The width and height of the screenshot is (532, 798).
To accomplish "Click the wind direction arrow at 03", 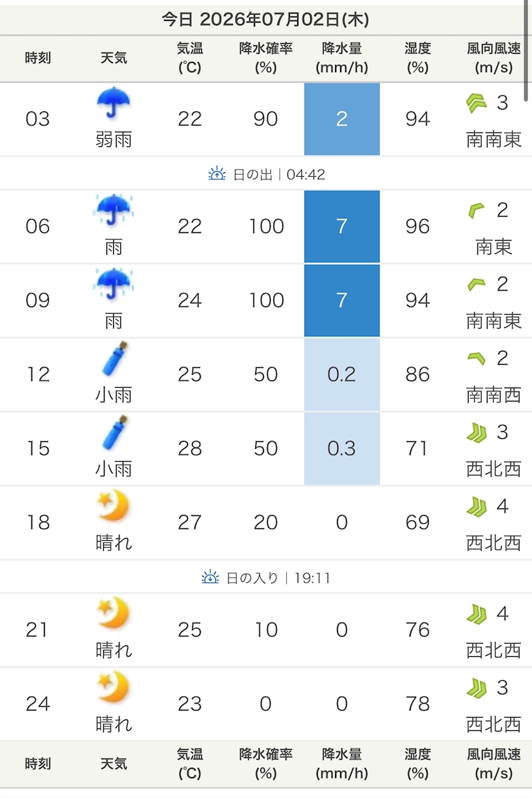I will [476, 103].
